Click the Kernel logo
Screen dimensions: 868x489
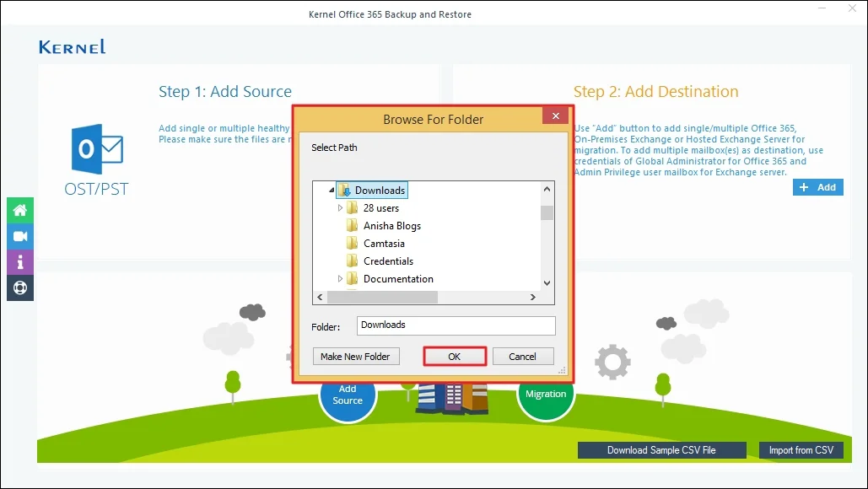click(72, 47)
